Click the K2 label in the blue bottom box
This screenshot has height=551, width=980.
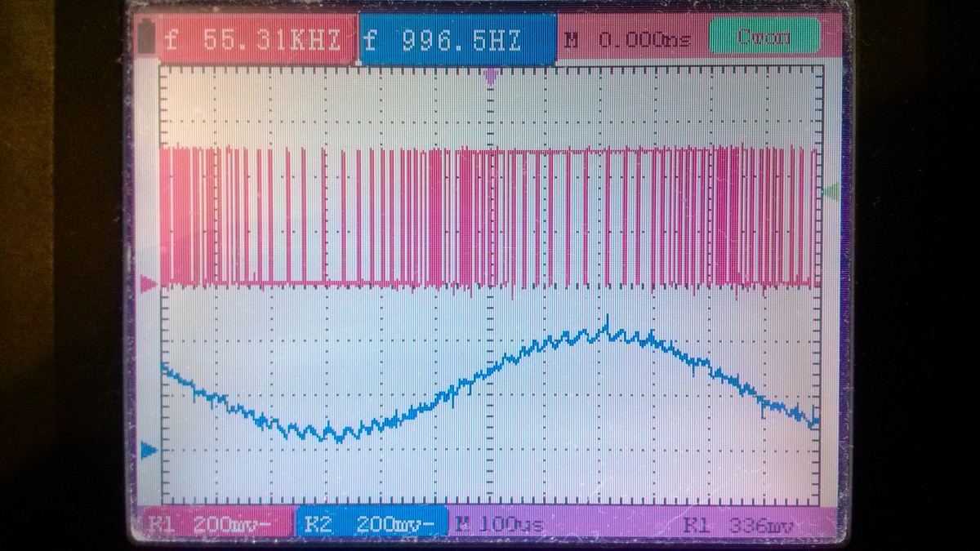[x=314, y=524]
